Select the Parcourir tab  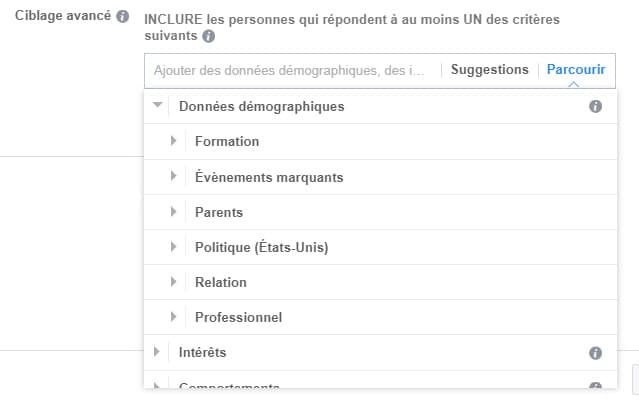pos(576,70)
